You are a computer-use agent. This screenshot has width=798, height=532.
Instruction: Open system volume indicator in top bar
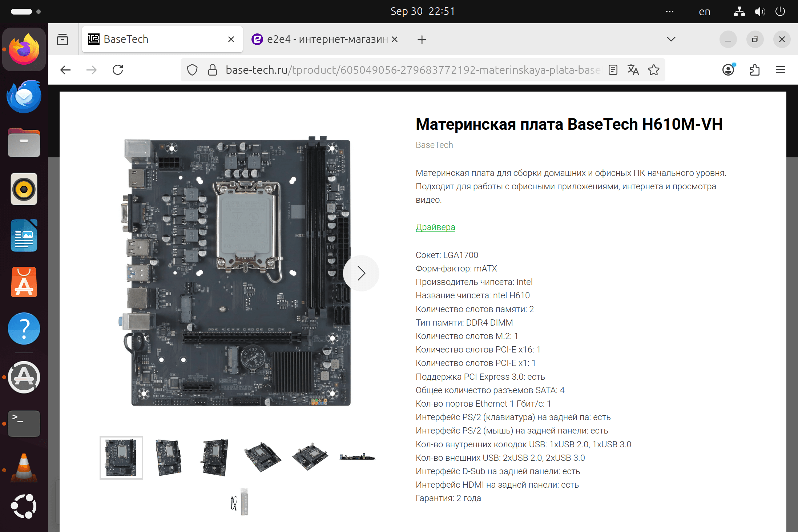pyautogui.click(x=759, y=12)
